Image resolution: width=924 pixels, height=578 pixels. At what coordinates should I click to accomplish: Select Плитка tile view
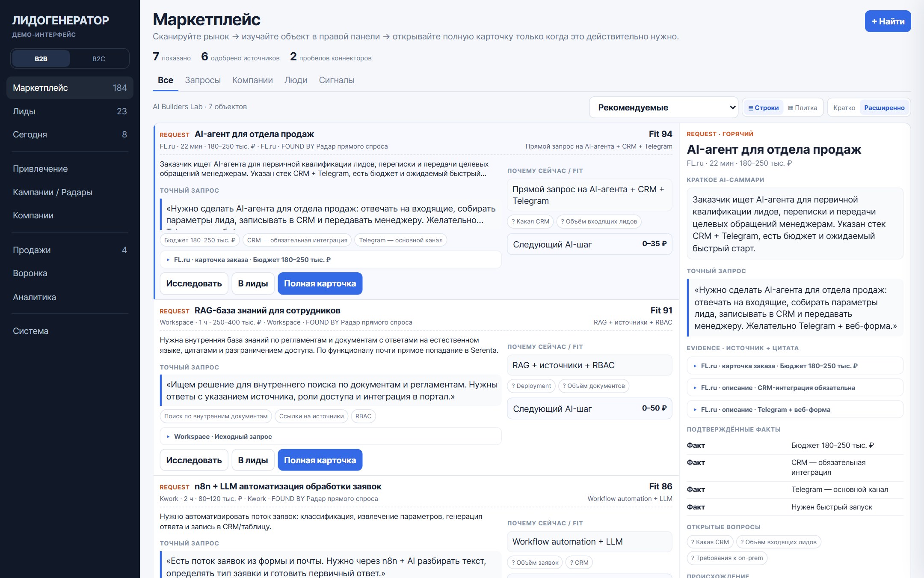click(x=803, y=108)
